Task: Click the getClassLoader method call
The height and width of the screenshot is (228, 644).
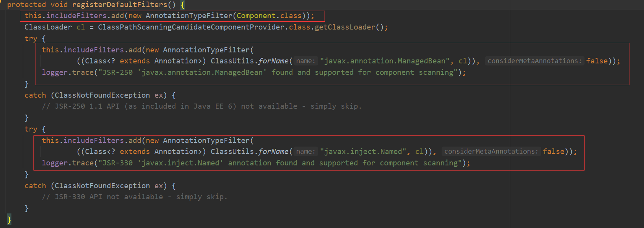Action: pyautogui.click(x=345, y=27)
